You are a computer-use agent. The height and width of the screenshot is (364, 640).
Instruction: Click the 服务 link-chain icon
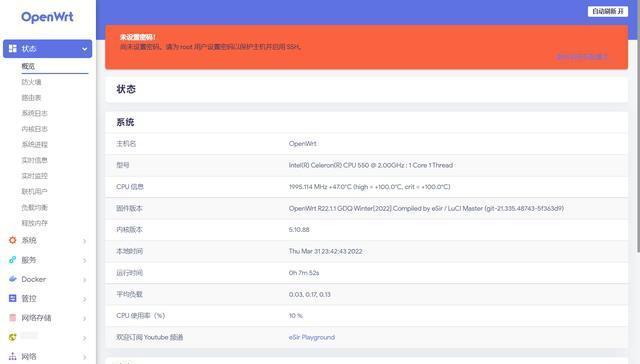pyautogui.click(x=13, y=260)
